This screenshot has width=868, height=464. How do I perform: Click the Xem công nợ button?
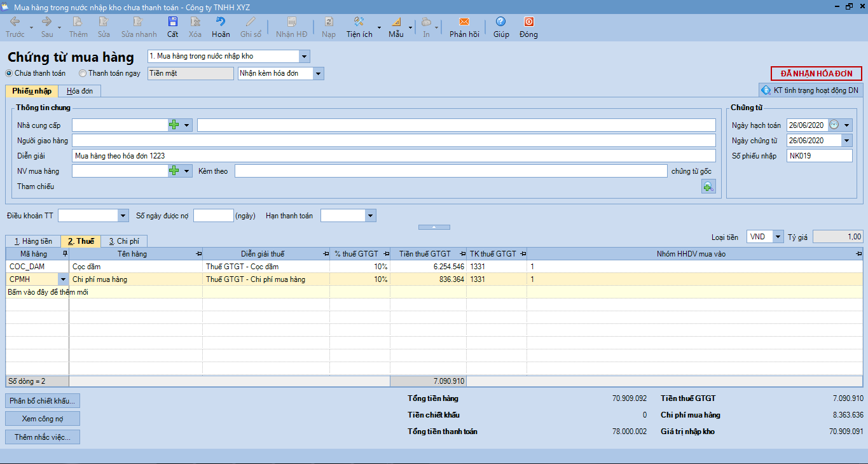(x=43, y=419)
